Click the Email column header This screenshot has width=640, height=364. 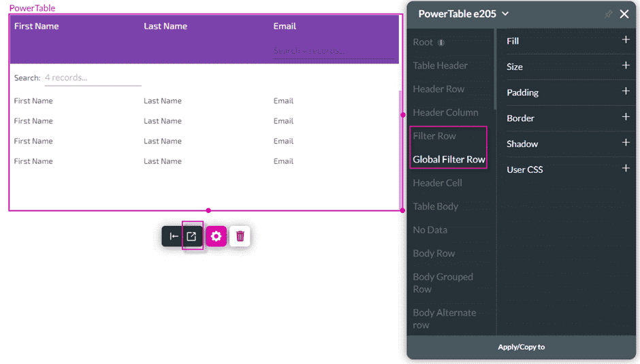(285, 26)
